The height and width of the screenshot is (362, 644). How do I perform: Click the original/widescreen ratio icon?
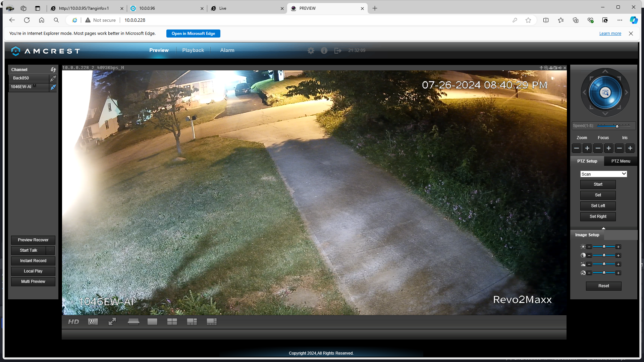[133, 322]
